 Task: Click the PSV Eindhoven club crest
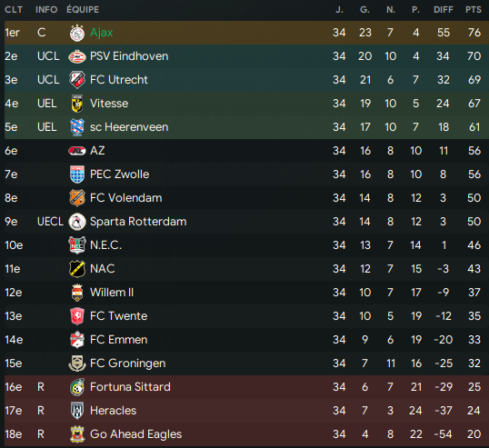[77, 56]
